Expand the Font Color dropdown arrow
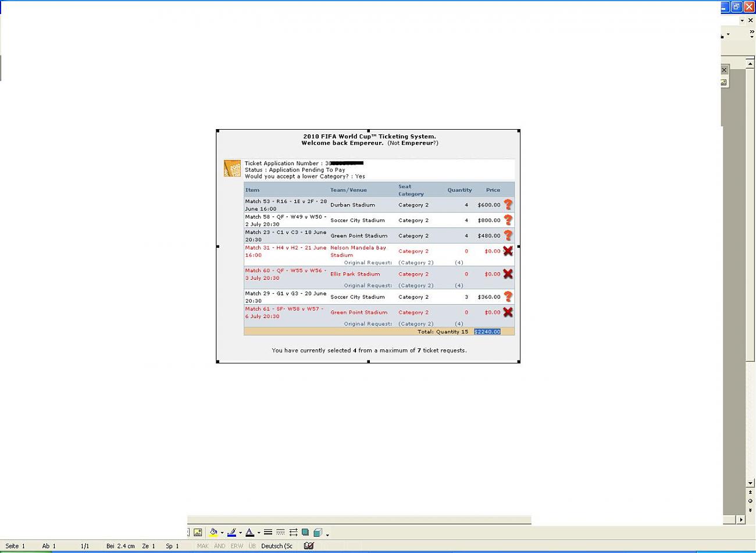Viewport: 756px width, 553px height. pos(259,533)
